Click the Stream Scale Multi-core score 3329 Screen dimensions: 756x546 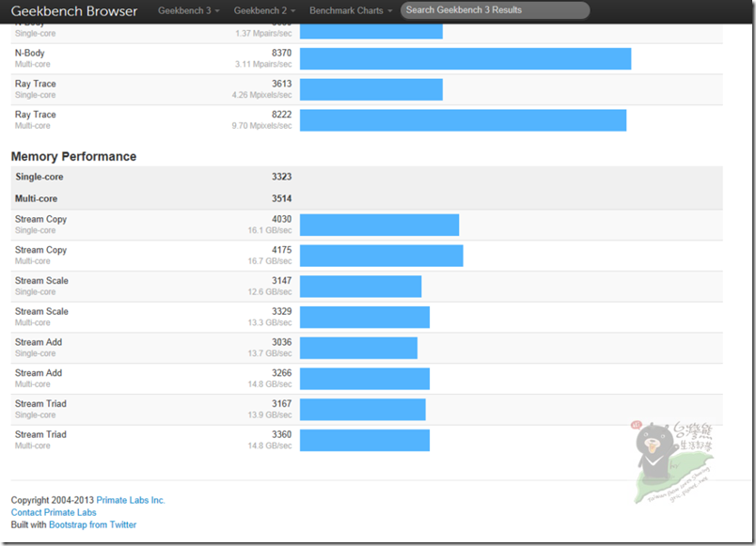coord(281,312)
